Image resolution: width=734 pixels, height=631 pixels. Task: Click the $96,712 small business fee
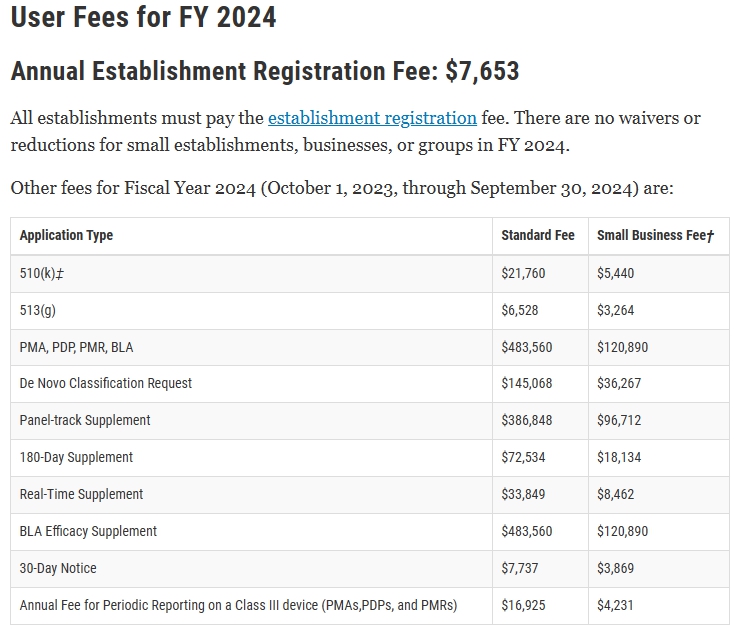click(619, 420)
